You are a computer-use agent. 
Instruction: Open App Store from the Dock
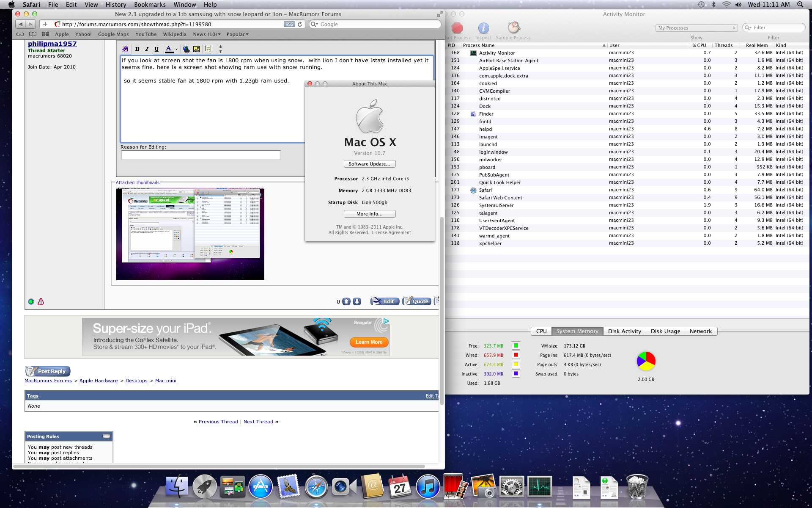point(261,487)
